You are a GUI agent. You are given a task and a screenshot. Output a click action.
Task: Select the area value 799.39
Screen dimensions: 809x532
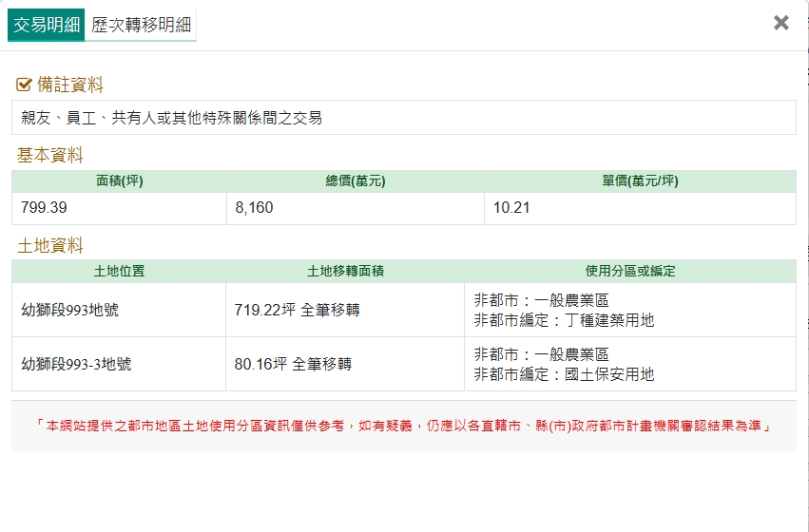click(x=45, y=208)
